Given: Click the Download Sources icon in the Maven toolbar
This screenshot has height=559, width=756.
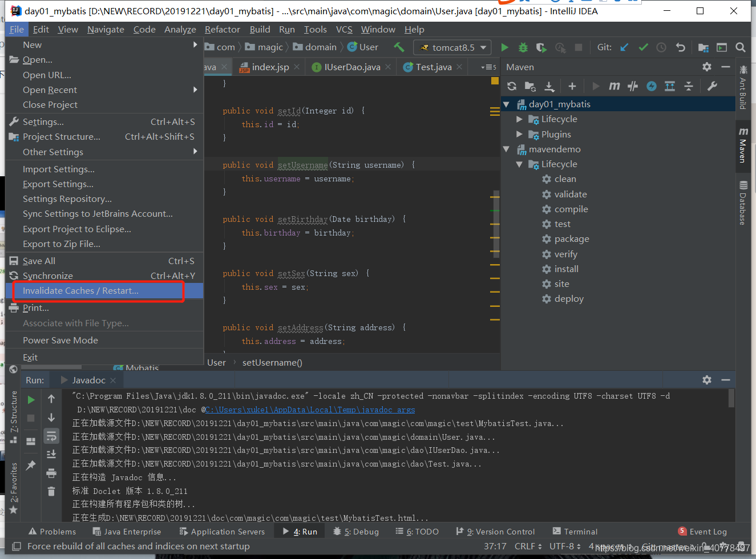Looking at the screenshot, I should tap(549, 86).
